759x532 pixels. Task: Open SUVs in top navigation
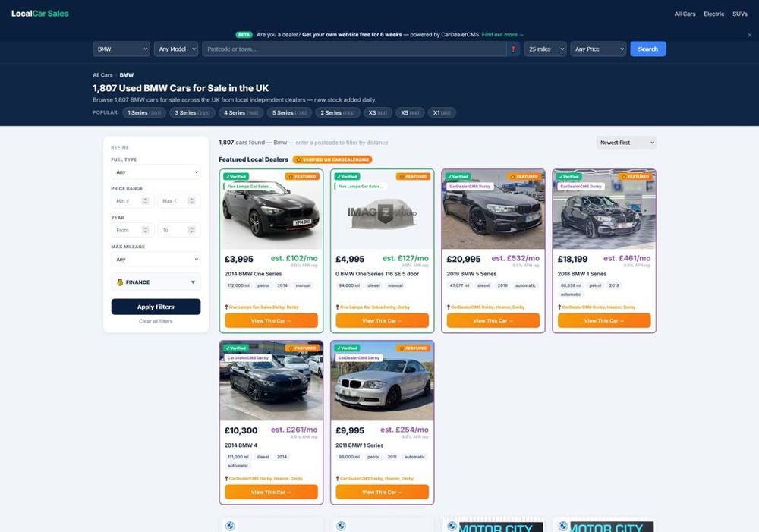739,14
